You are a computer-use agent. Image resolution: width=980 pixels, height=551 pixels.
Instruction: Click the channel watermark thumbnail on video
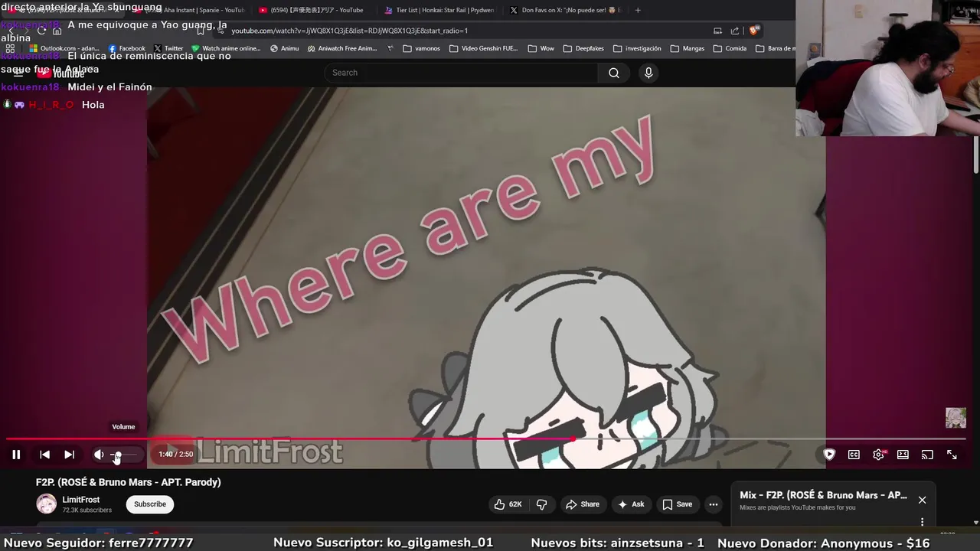(x=955, y=418)
